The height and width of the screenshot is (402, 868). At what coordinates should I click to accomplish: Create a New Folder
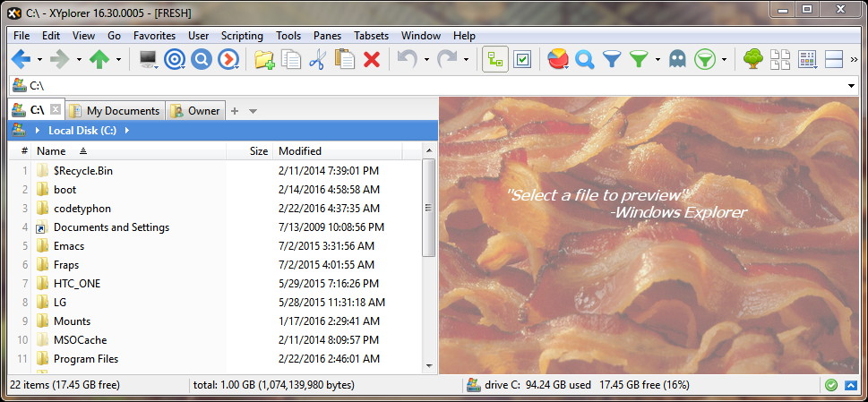(x=264, y=59)
